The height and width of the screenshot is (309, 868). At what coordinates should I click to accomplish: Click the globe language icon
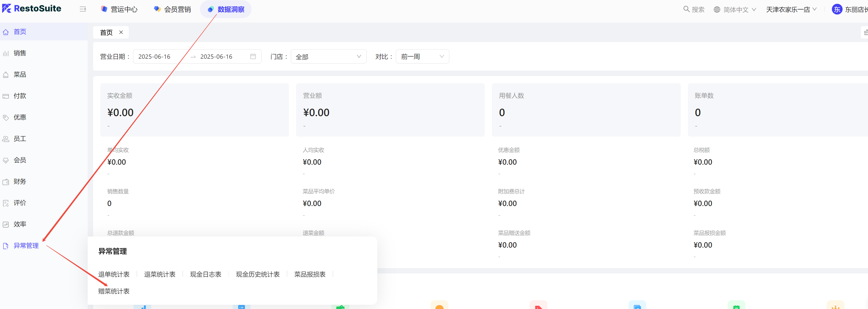pyautogui.click(x=717, y=10)
